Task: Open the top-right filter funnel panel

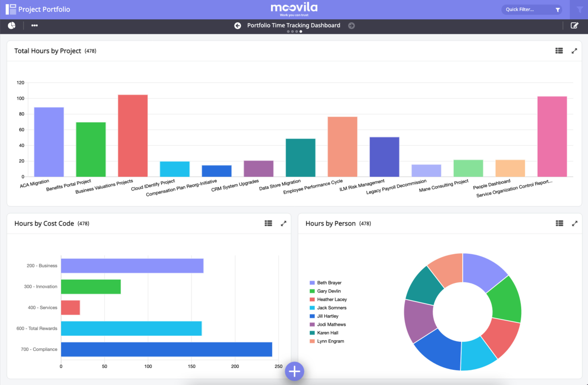Action: [579, 10]
